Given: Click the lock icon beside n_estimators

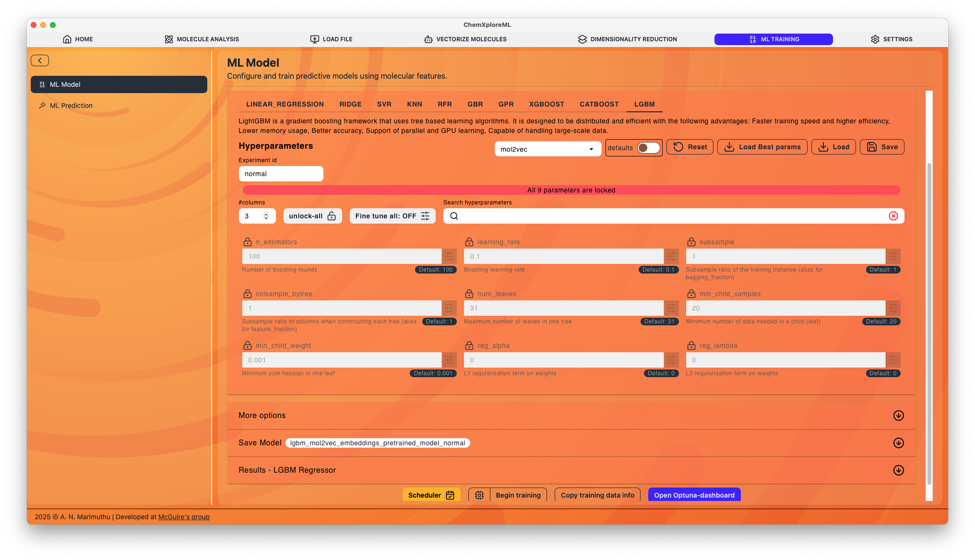Looking at the screenshot, I should click(x=248, y=242).
